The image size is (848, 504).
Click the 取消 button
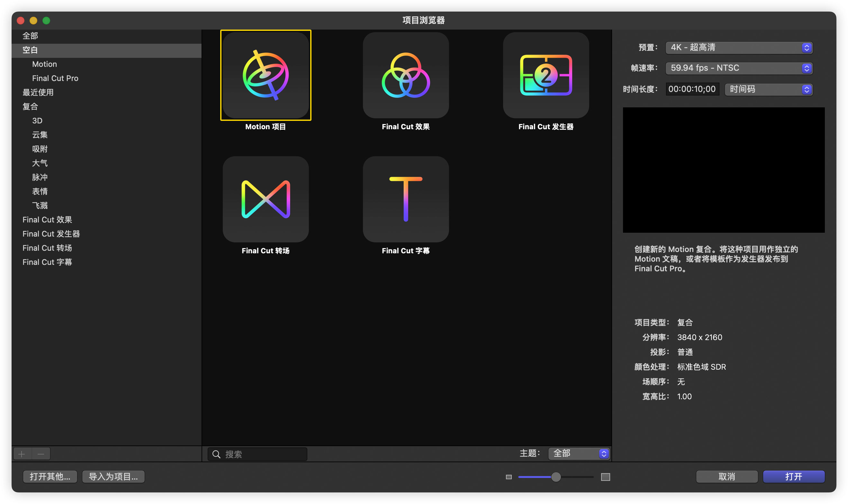pos(727,476)
